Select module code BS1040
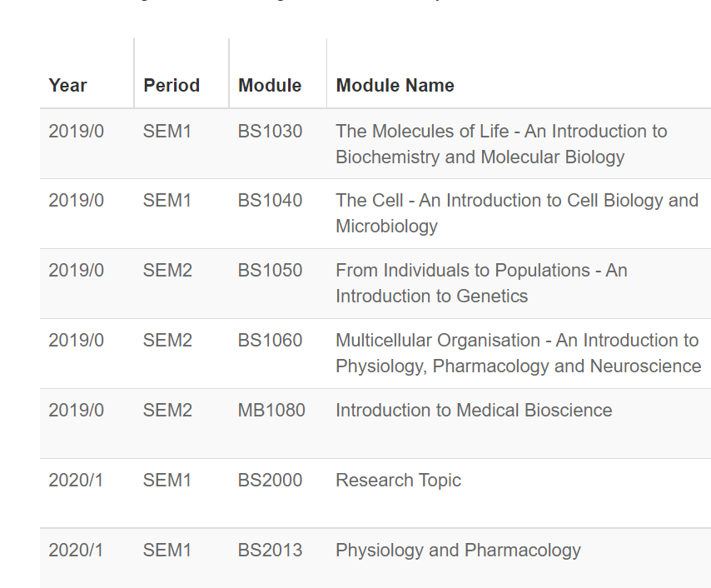 click(270, 201)
